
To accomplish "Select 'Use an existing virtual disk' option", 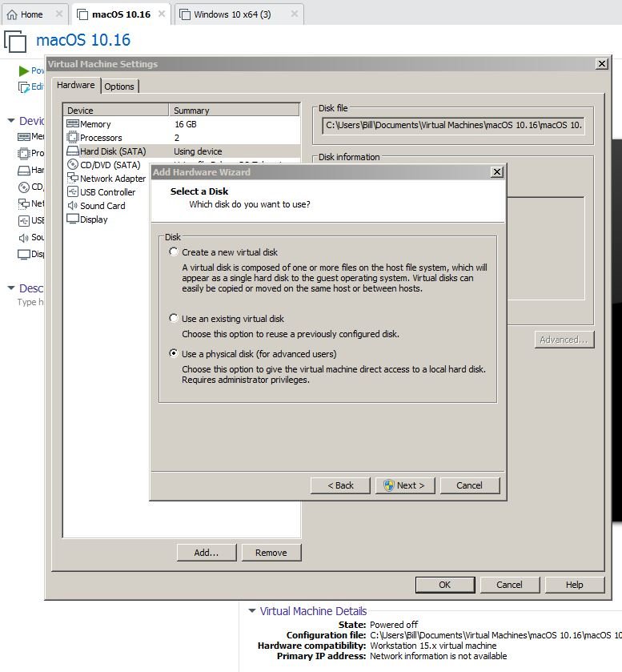I will point(173,318).
